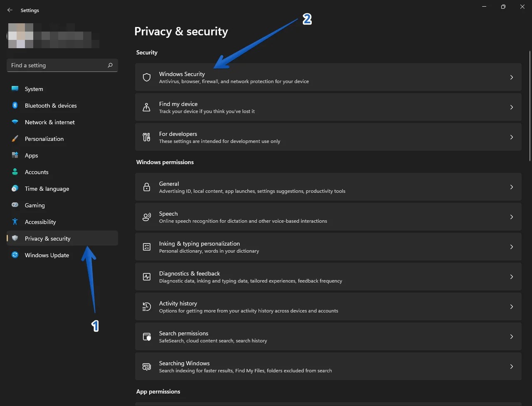
Task: Select Privacy & security in the sidebar
Action: (48, 239)
